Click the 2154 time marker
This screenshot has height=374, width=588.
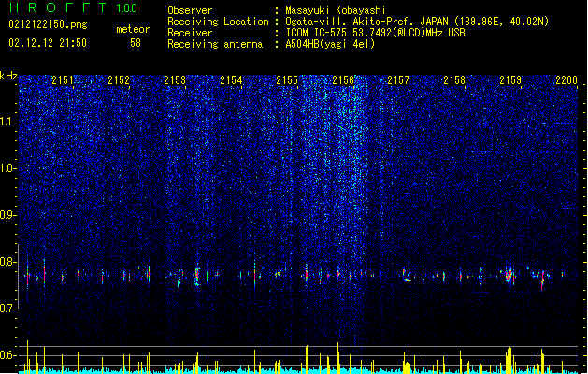(x=231, y=79)
